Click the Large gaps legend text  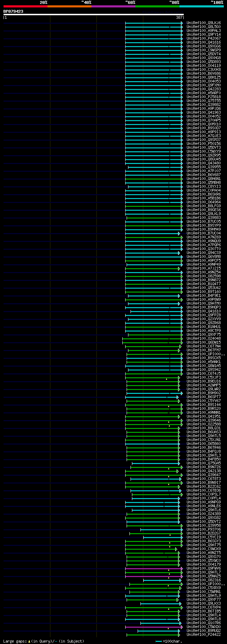click(x=44, y=641)
